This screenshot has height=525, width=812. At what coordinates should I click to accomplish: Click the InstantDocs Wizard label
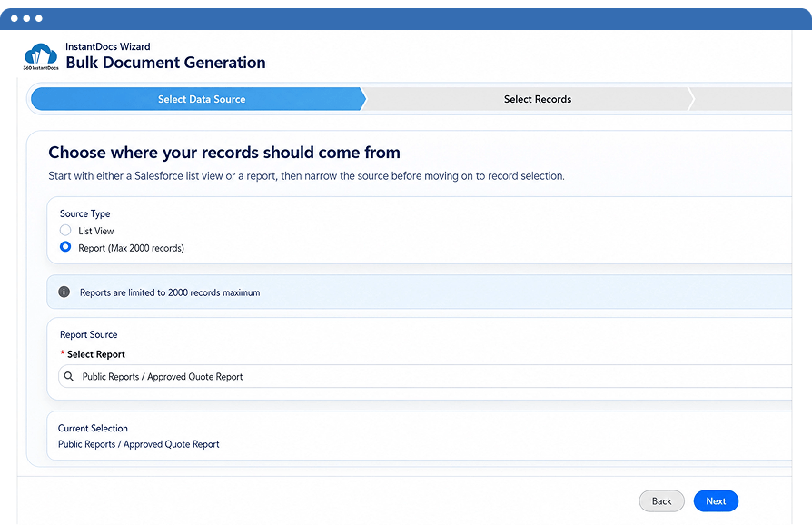pos(108,46)
